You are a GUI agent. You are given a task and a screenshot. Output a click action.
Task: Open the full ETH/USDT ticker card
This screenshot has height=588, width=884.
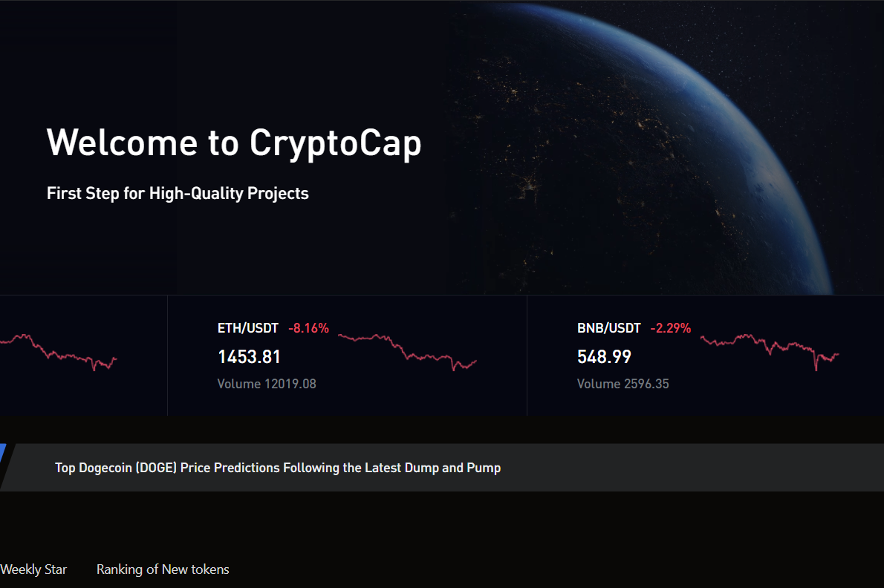(347, 355)
